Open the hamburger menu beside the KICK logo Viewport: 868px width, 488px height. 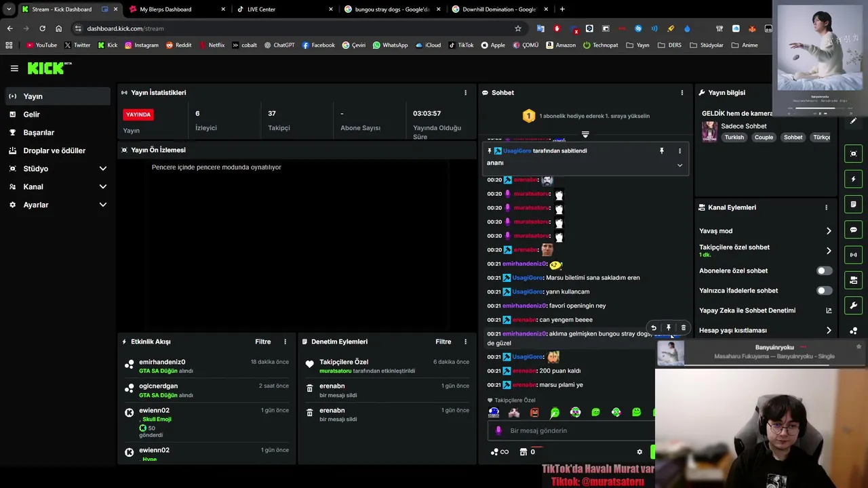coord(14,68)
